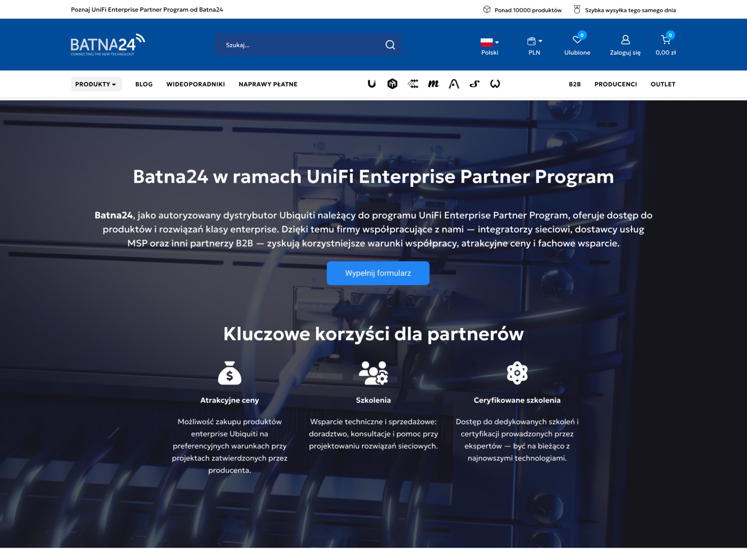Open the OUTLET menu item

point(663,84)
